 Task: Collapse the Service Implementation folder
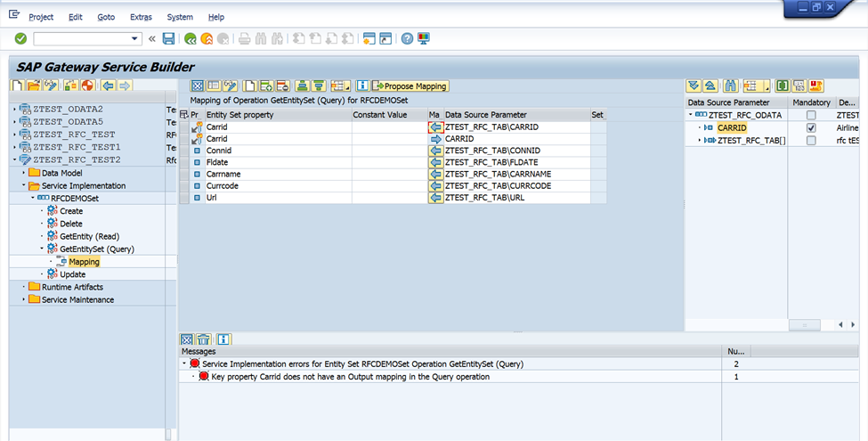(24, 185)
